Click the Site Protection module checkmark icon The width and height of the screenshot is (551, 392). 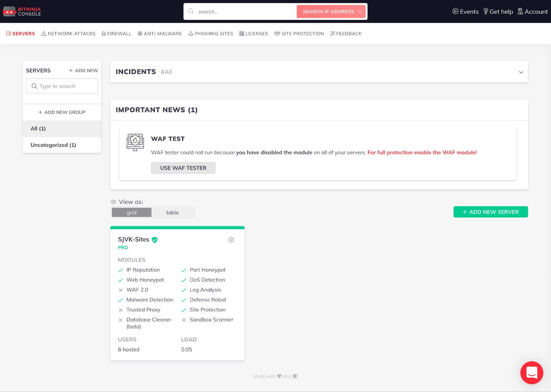click(x=184, y=310)
